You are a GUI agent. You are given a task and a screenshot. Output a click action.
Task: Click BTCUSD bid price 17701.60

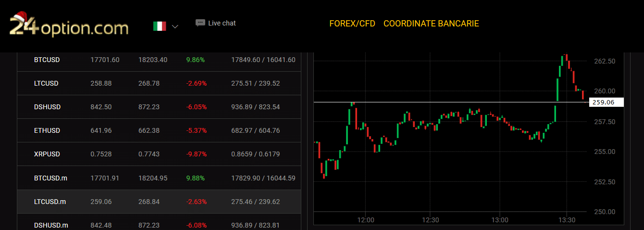point(105,60)
